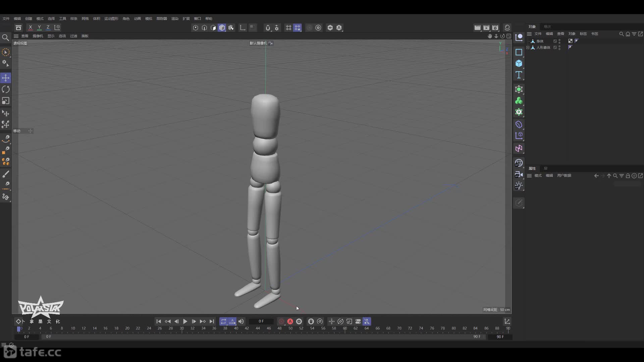Toggle the world coordinate system button
This screenshot has height=362, width=644.
pyautogui.click(x=57, y=27)
